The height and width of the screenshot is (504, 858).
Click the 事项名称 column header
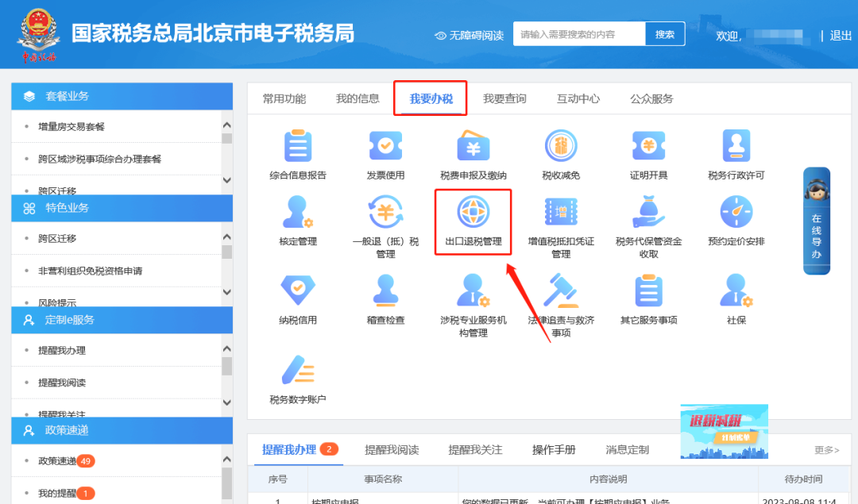click(x=383, y=479)
